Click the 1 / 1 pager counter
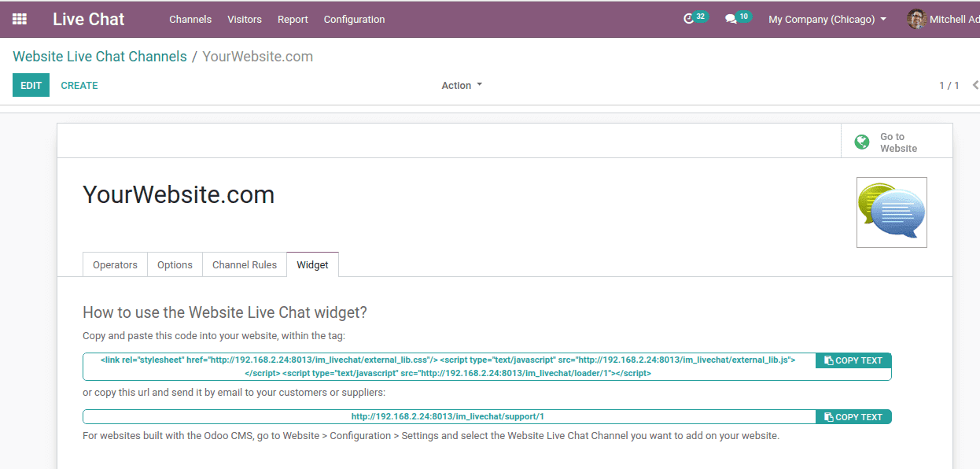The width and height of the screenshot is (980, 469). click(949, 85)
